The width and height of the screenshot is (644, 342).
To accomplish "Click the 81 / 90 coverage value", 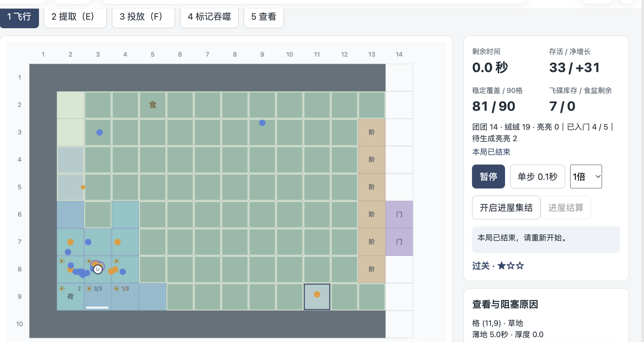I will (494, 106).
